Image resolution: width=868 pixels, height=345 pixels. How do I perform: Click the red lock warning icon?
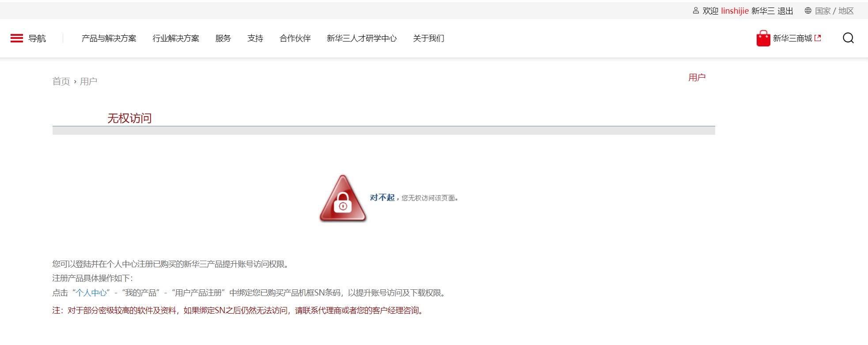point(343,198)
